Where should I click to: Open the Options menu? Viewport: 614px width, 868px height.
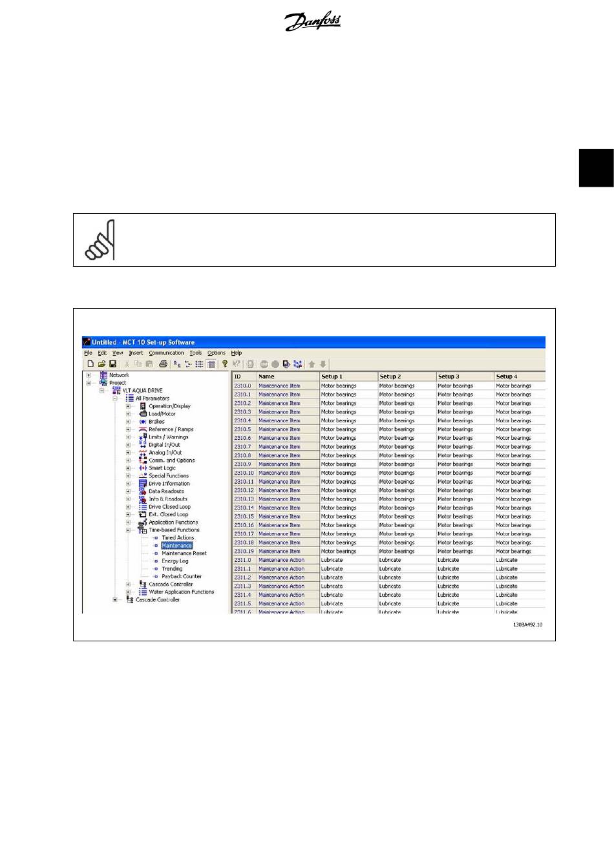coord(216,353)
